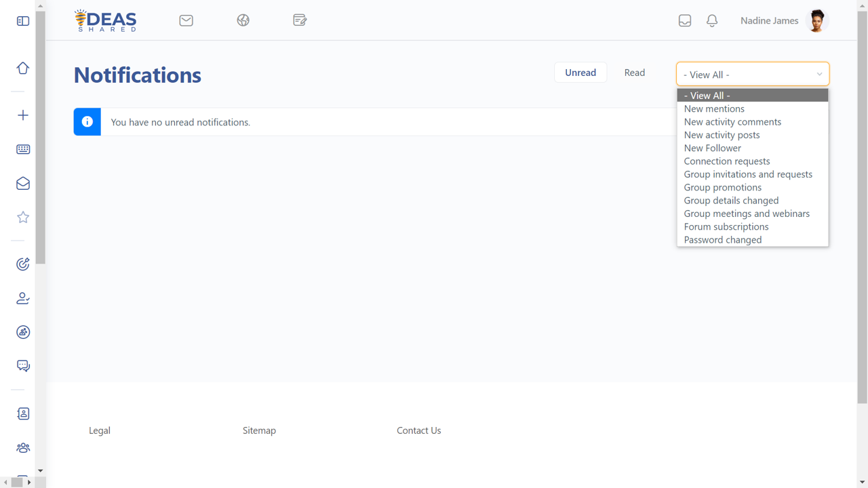868x488 pixels.
Task: Open the inbox tray icon in header
Action: pos(685,21)
